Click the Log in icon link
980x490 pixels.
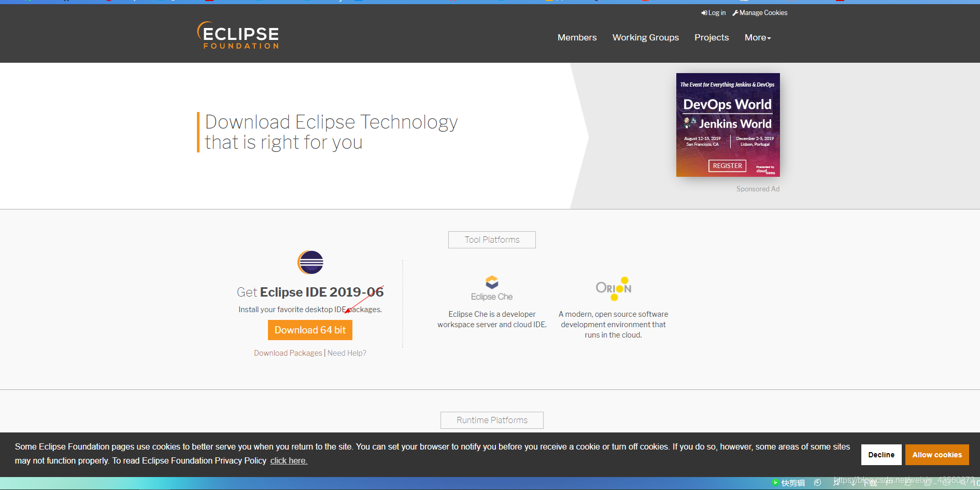713,13
